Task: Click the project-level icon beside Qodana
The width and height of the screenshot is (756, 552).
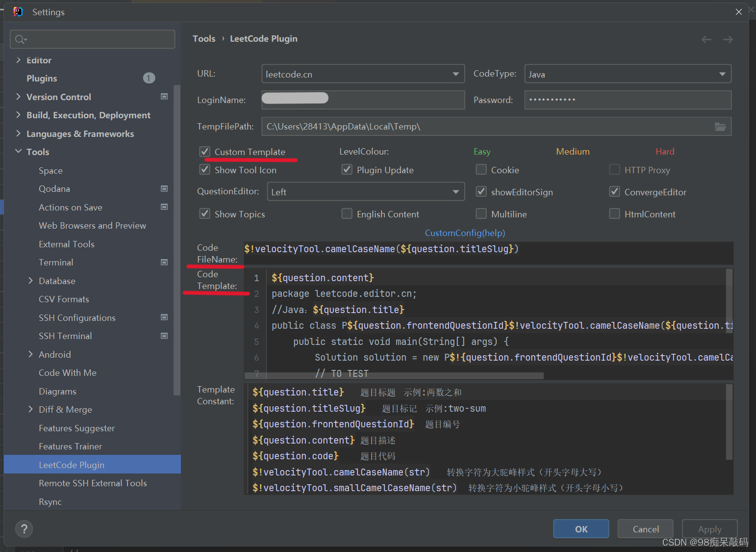Action: click(164, 189)
